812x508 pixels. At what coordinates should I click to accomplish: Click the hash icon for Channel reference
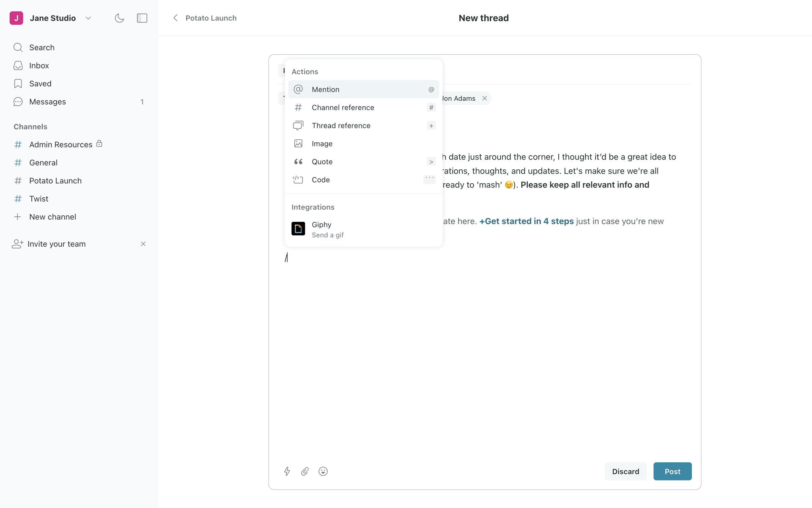(x=298, y=108)
